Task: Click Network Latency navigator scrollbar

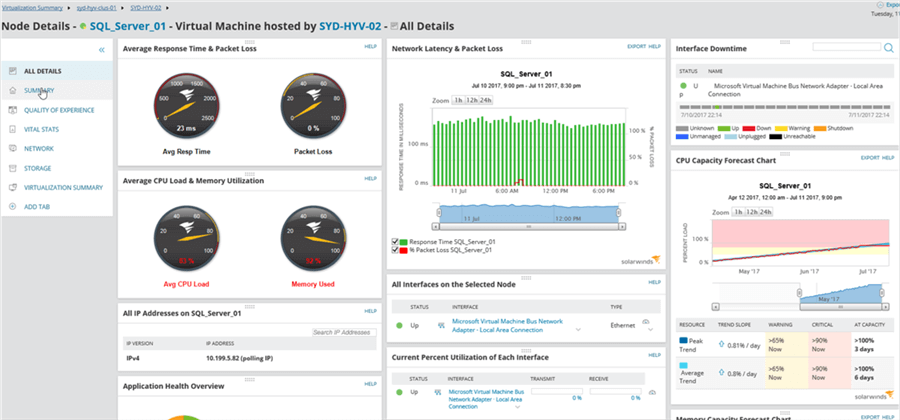Action: tap(528, 227)
